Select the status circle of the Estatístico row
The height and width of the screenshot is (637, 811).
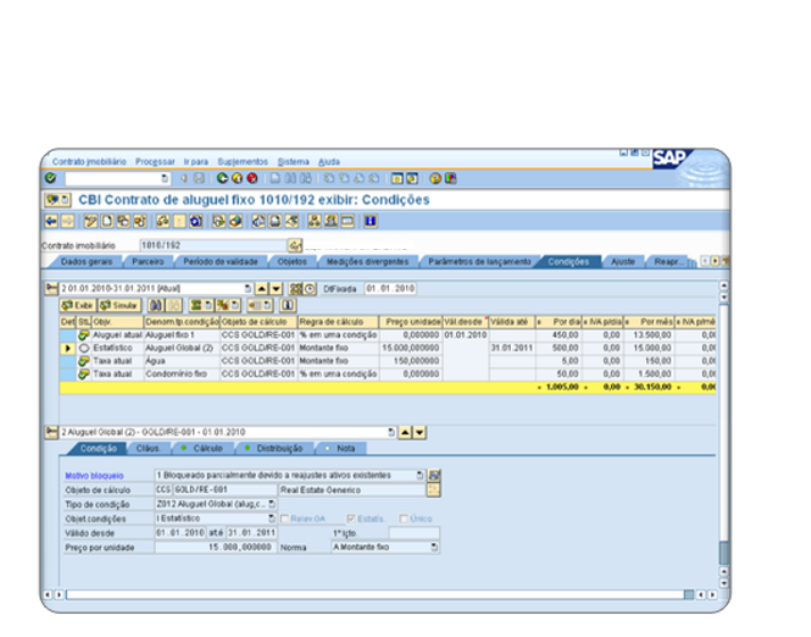point(84,348)
